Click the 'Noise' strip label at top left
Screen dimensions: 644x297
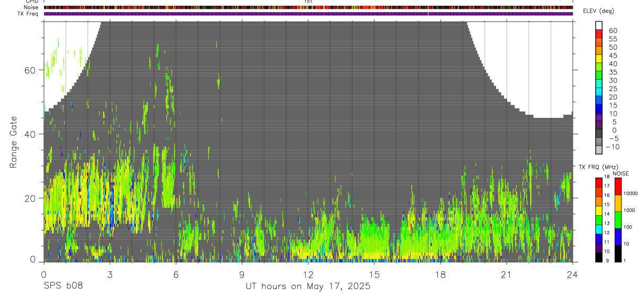(31, 7)
